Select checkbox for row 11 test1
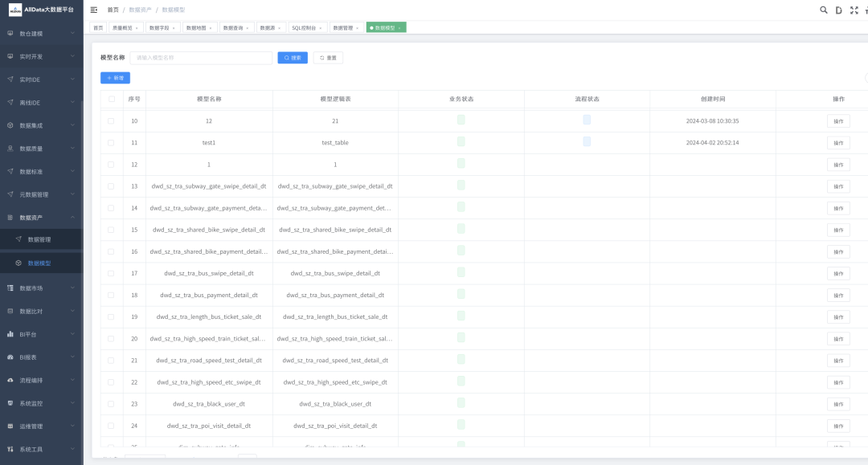 click(x=111, y=143)
